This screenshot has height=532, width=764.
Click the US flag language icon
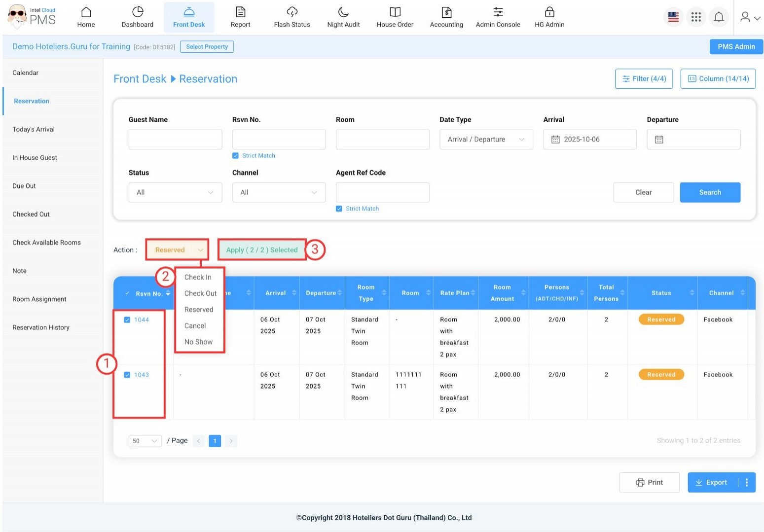click(x=673, y=17)
